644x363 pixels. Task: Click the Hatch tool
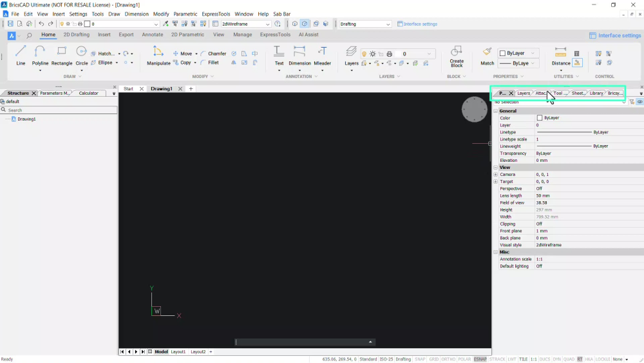102,54
